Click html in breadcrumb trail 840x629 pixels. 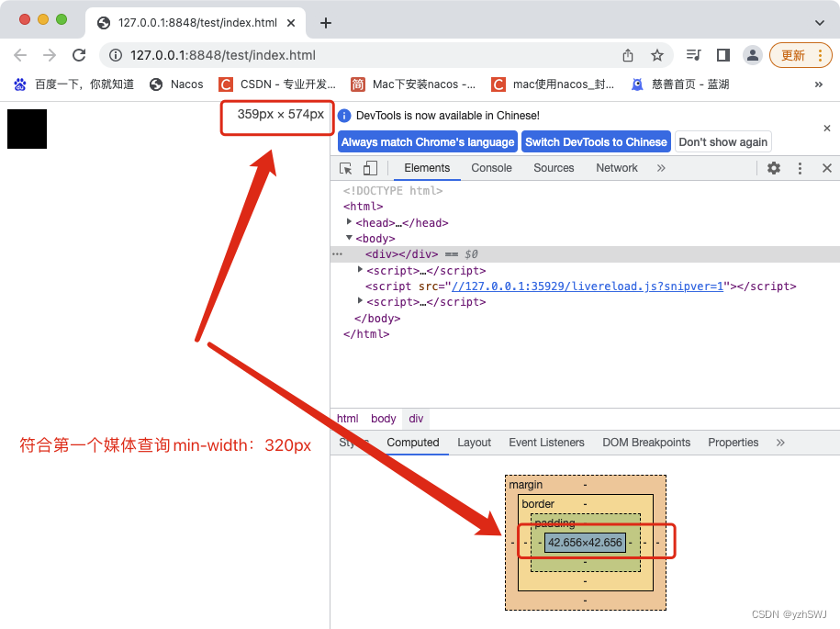(348, 419)
